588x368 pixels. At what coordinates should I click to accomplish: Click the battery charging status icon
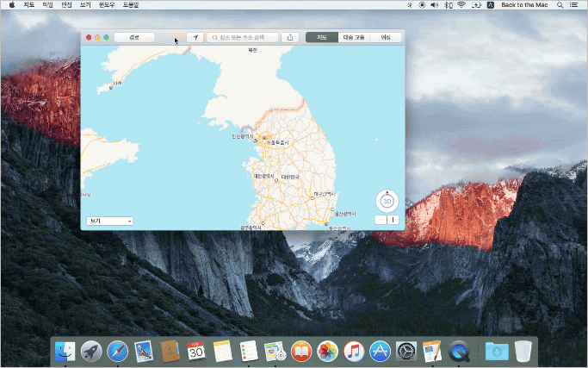pos(476,5)
